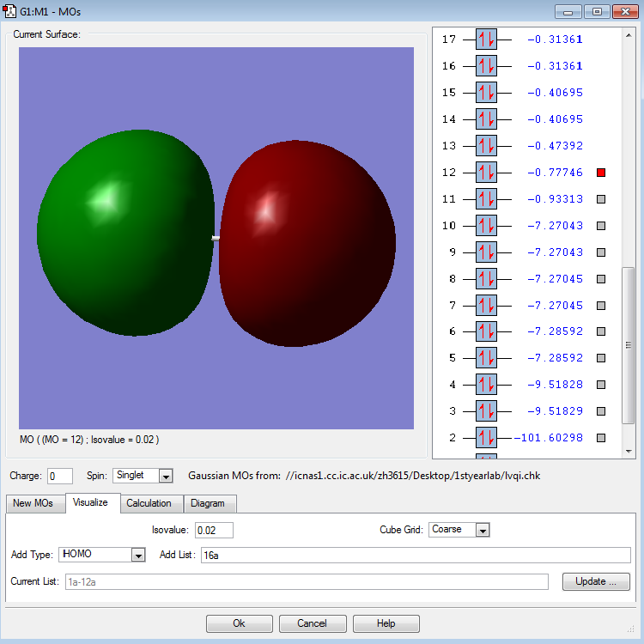
Task: Click the Update button
Action: [596, 581]
